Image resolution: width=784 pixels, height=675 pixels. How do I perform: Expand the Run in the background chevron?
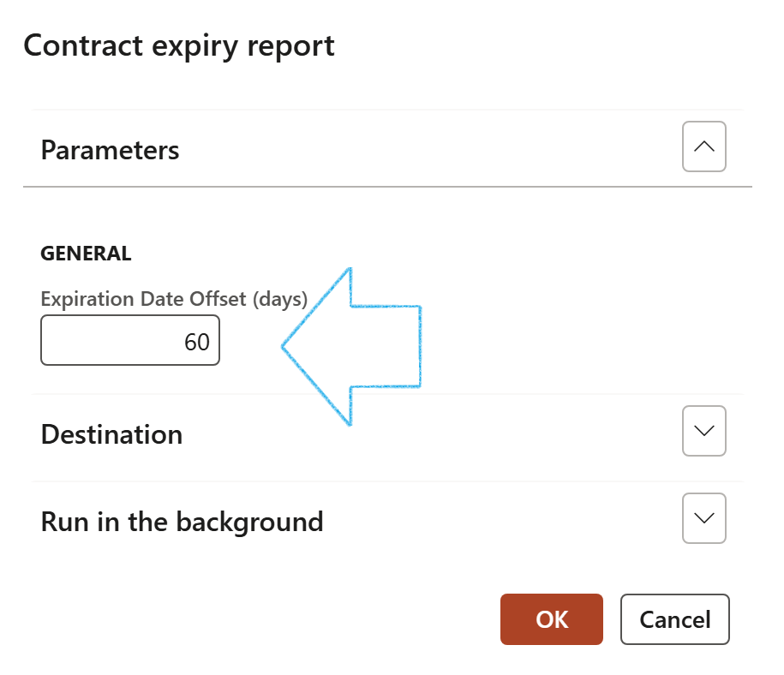[x=703, y=518]
